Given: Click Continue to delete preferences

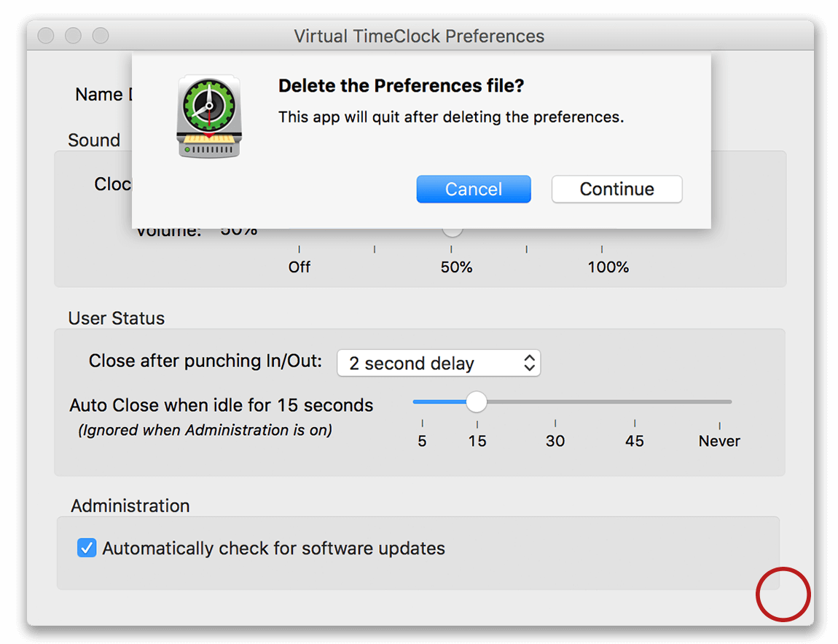Looking at the screenshot, I should (x=616, y=189).
